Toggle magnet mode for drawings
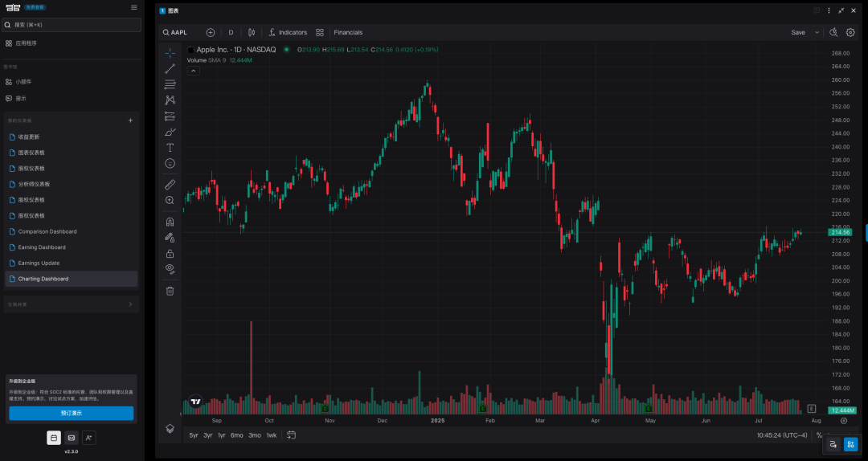This screenshot has height=461, width=868. tap(170, 222)
